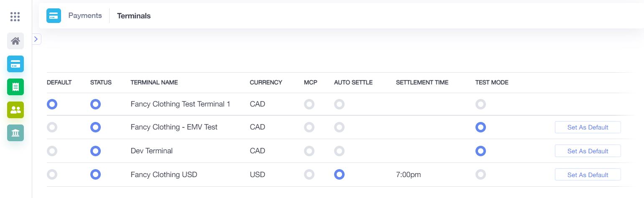Image resolution: width=644 pixels, height=198 pixels.
Task: Select Default radio for Fancy Clothing USD row
Action: [x=52, y=175]
